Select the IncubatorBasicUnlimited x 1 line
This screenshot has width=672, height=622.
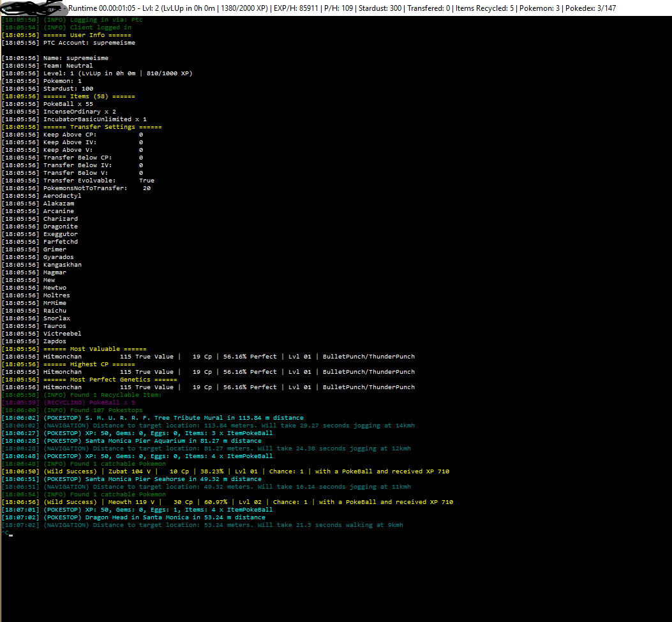(94, 119)
